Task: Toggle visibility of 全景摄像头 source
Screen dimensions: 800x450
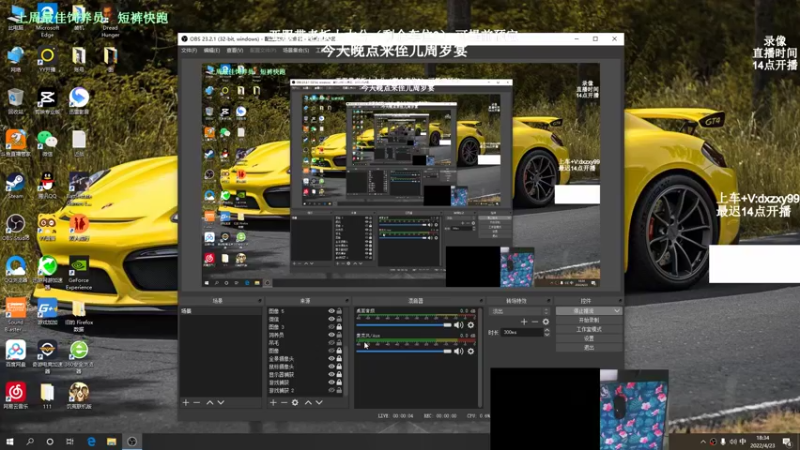Action: (331, 358)
